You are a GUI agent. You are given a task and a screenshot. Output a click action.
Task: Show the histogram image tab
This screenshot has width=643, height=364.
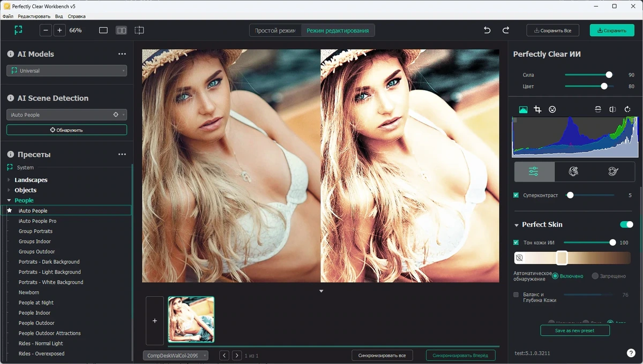[523, 109]
